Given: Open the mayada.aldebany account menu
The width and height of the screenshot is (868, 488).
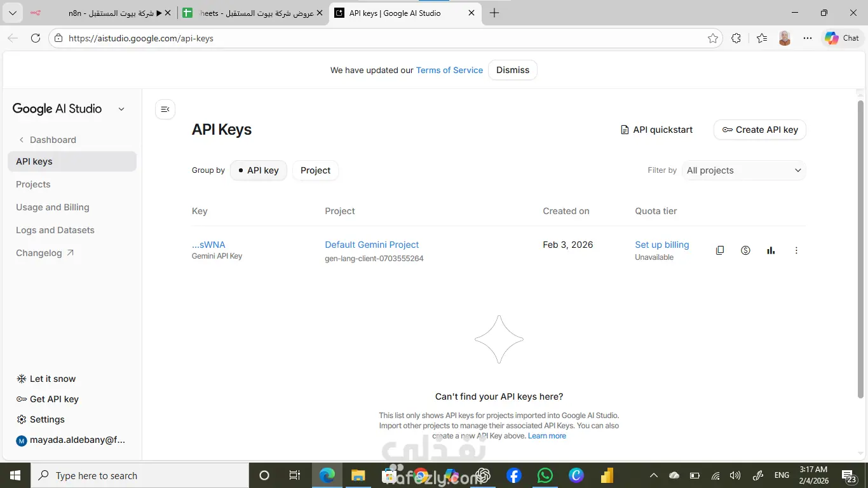Looking at the screenshot, I should click(x=72, y=440).
